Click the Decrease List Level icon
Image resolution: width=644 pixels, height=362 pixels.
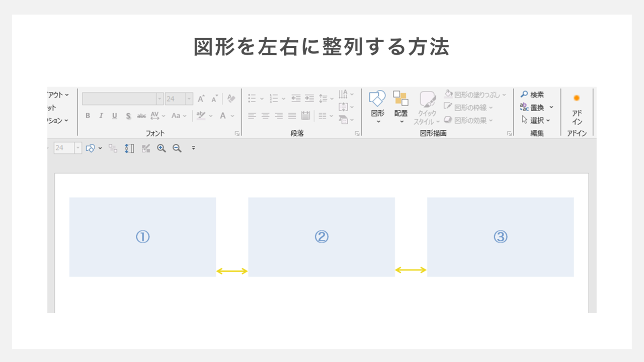tap(296, 99)
